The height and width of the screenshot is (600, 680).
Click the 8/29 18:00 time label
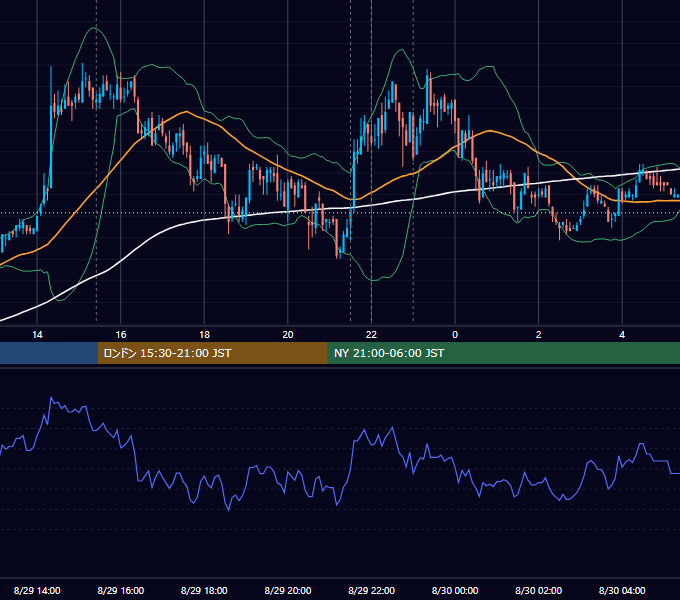tap(204, 590)
